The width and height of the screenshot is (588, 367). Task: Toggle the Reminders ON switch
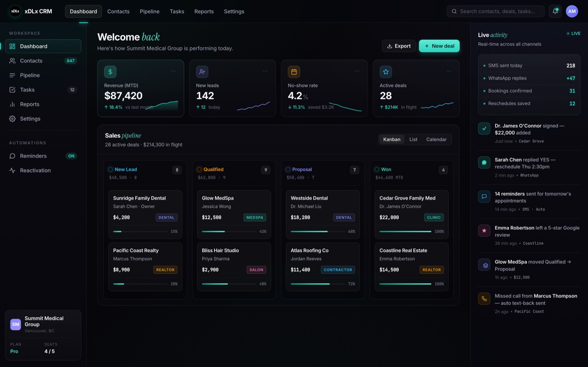(x=71, y=156)
